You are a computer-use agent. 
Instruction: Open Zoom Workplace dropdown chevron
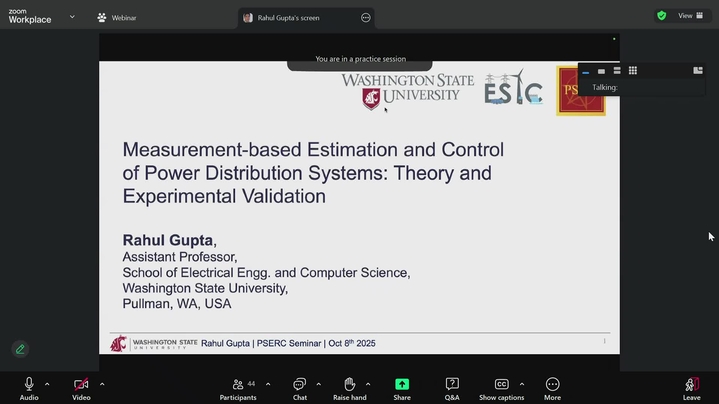click(x=72, y=17)
